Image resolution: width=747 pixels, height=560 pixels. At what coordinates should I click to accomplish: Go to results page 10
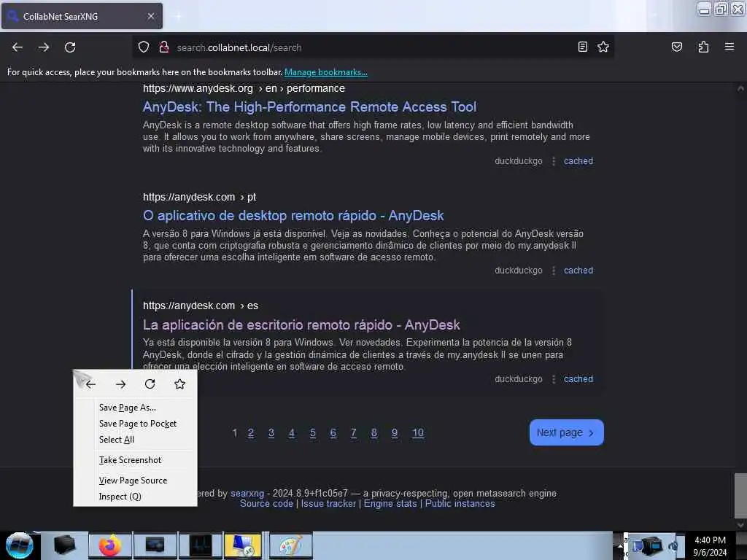tap(418, 433)
